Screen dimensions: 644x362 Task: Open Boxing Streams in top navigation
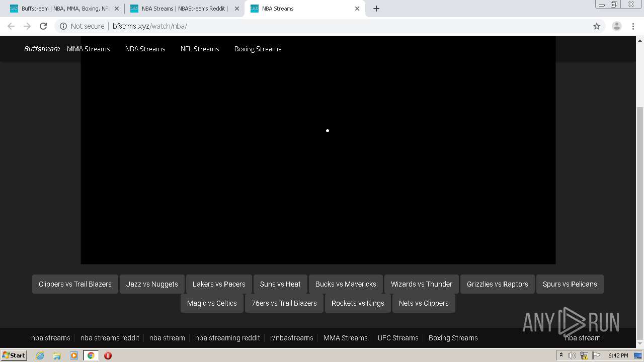pyautogui.click(x=258, y=49)
